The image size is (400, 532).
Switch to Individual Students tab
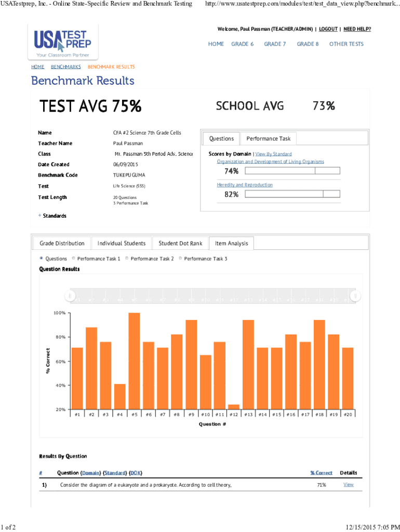tap(121, 243)
